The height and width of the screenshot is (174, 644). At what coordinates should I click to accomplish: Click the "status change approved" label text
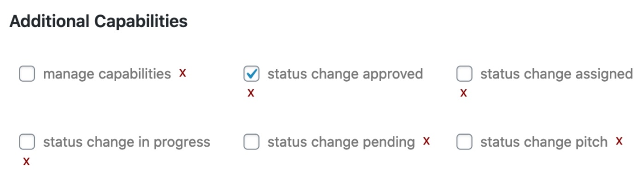tap(345, 74)
